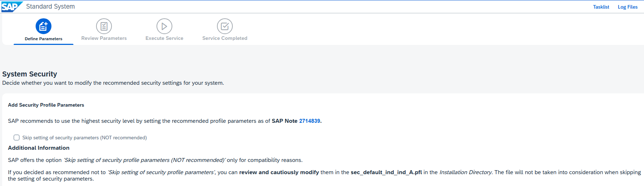Select the Define Parameters step icon
The image size is (644, 186).
tap(44, 26)
